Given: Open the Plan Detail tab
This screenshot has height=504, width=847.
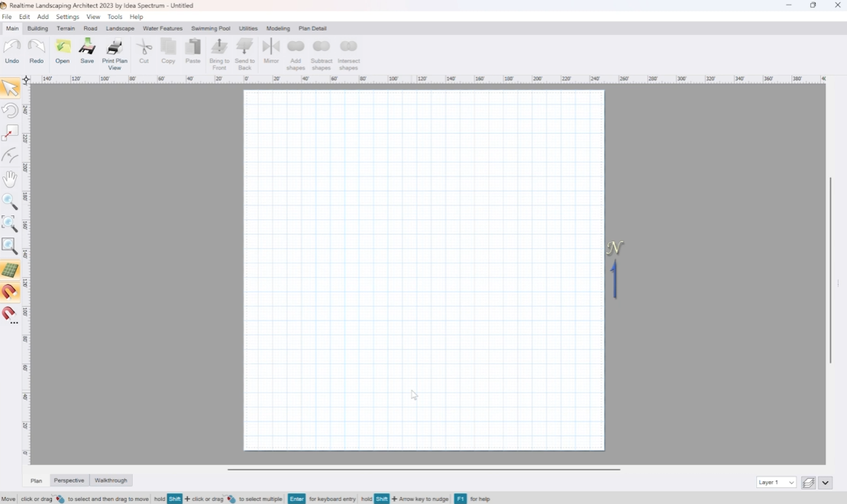Looking at the screenshot, I should pos(313,28).
